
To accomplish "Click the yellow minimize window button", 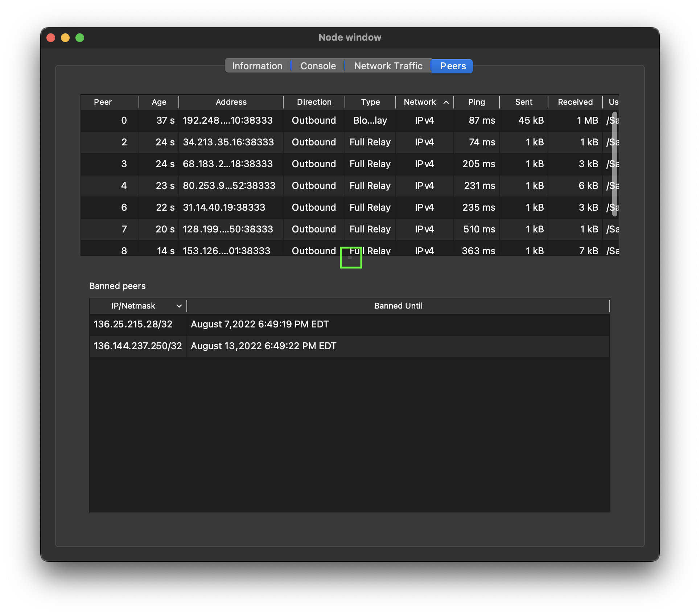I will [65, 38].
